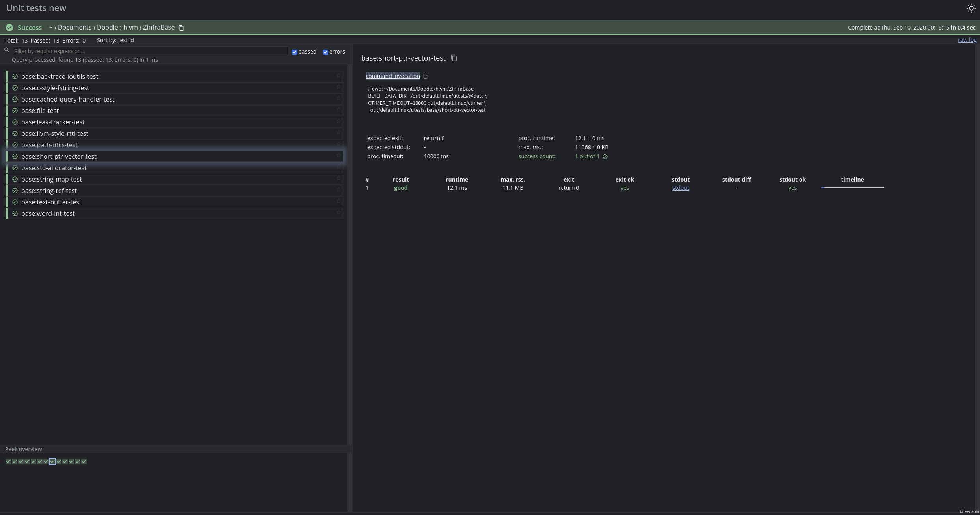This screenshot has width=980, height=515.
Task: Click the pass icon of base:cached-query-handler-test
Action: 15,99
